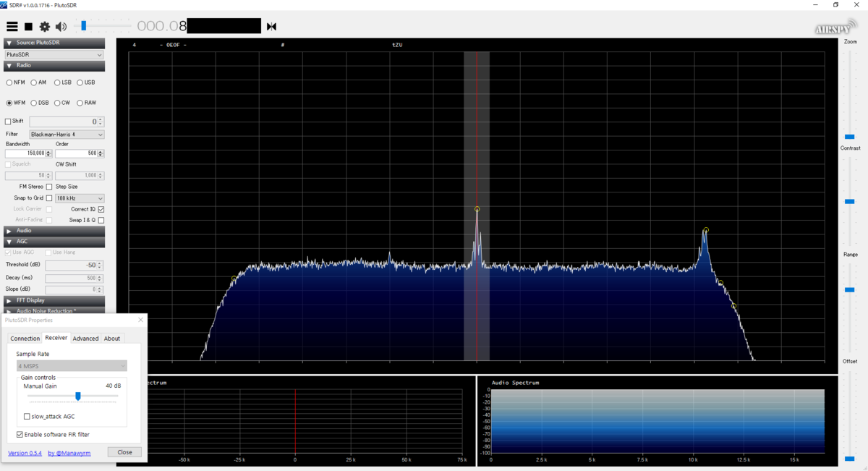Select CW demodulation mode
868x471 pixels.
(x=62, y=103)
